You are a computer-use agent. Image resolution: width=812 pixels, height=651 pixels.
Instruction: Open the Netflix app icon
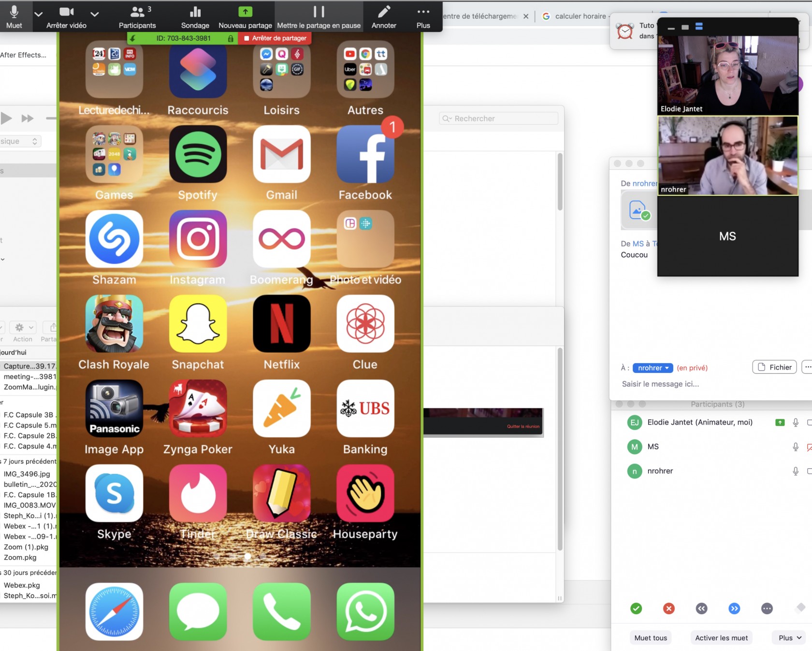[282, 324]
